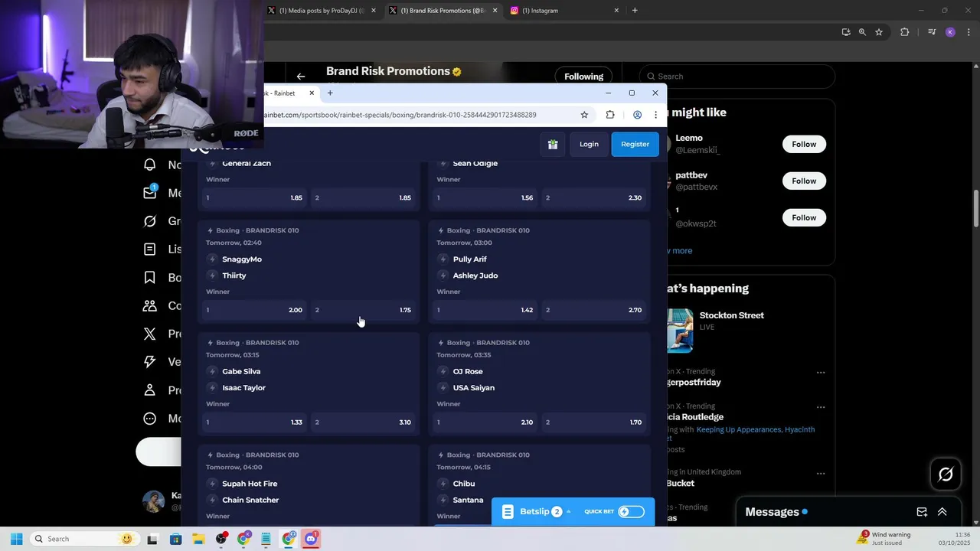Switch to the Media posts by ProDayDJ tab
The image size is (980, 551).
322,11
